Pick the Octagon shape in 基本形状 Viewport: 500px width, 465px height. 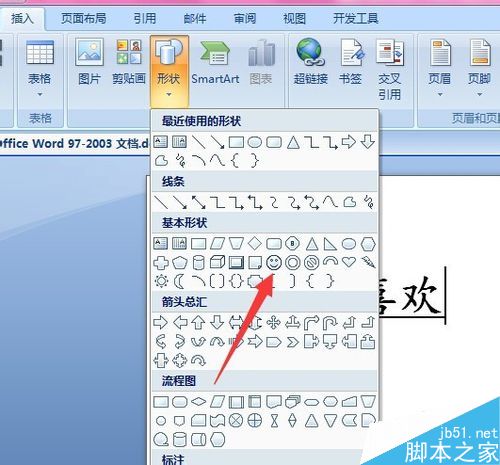293,244
